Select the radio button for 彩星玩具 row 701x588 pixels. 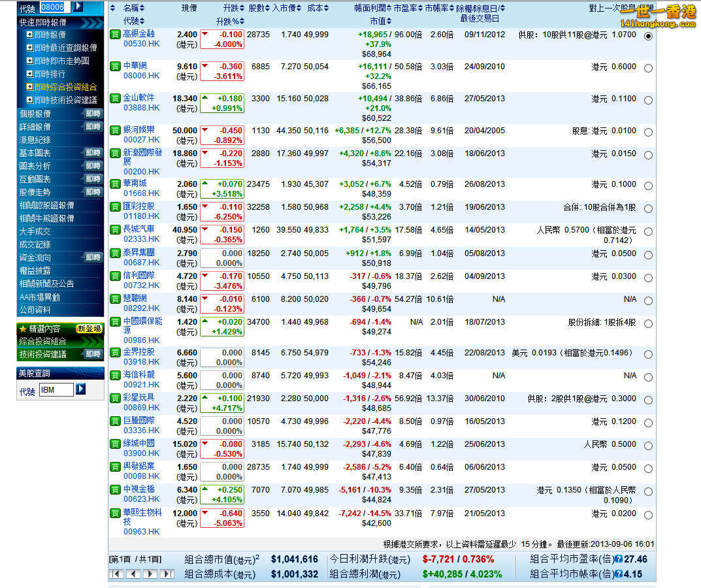648,400
